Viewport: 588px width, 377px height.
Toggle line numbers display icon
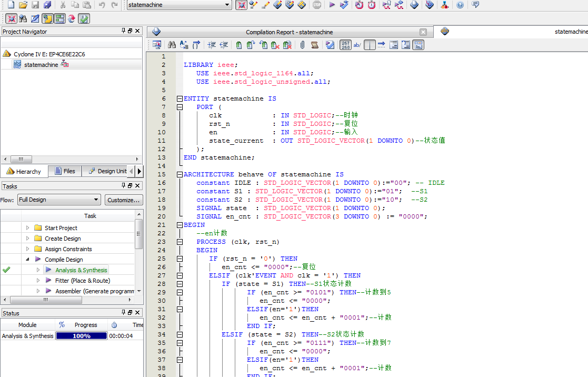point(345,45)
